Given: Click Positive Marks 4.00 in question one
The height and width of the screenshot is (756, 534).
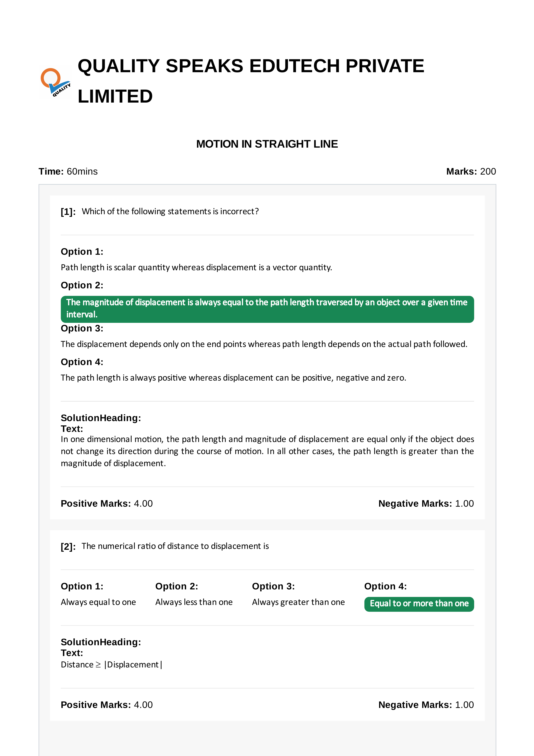Looking at the screenshot, I should coord(107,503).
